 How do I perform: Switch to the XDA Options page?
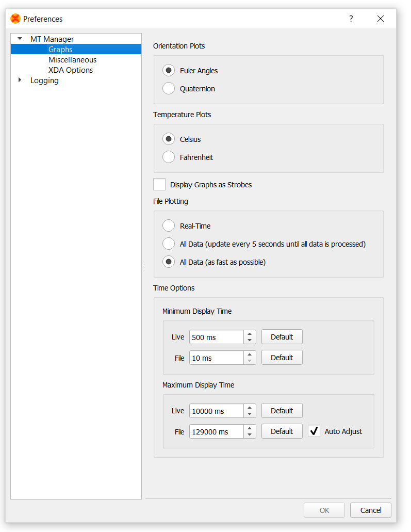coord(70,70)
